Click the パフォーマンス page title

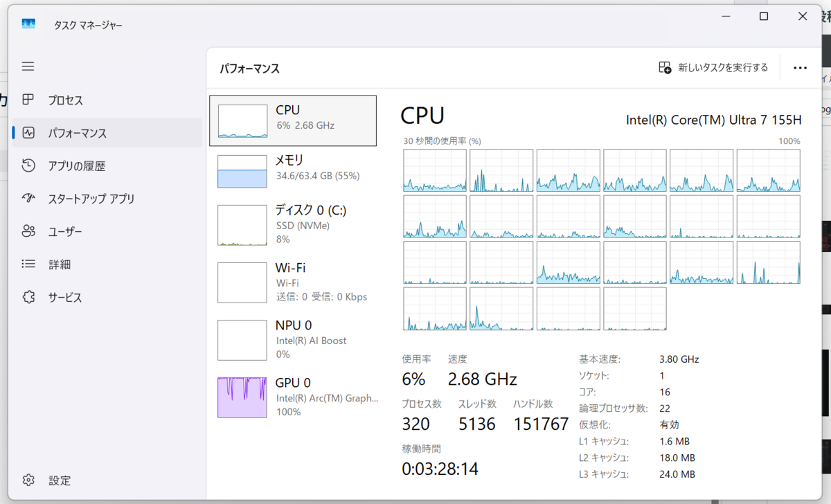click(x=250, y=69)
